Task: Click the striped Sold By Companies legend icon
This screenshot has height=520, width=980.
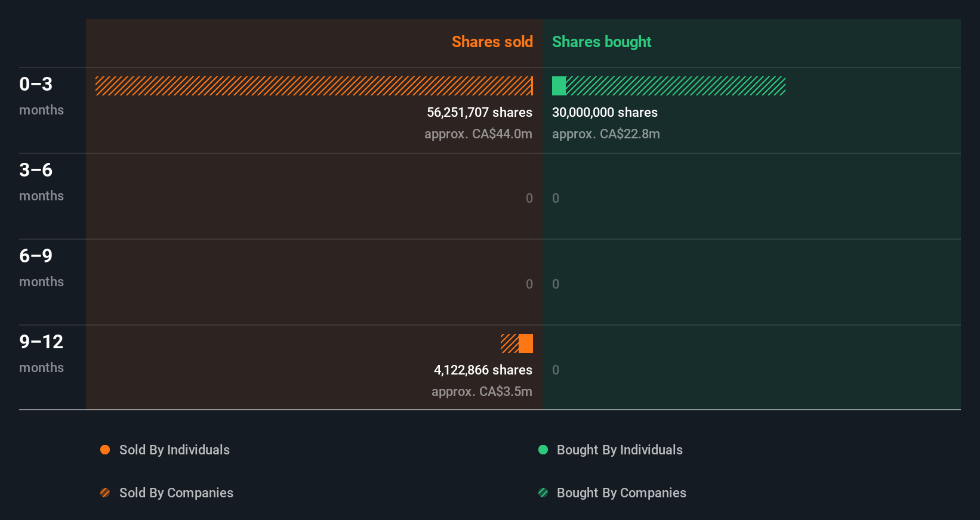Action: tap(105, 493)
